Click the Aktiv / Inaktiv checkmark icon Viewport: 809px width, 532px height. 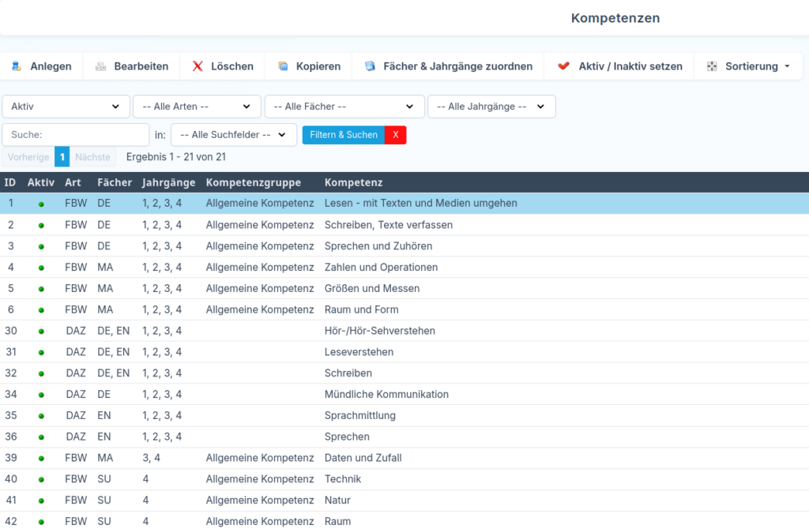[x=563, y=66]
